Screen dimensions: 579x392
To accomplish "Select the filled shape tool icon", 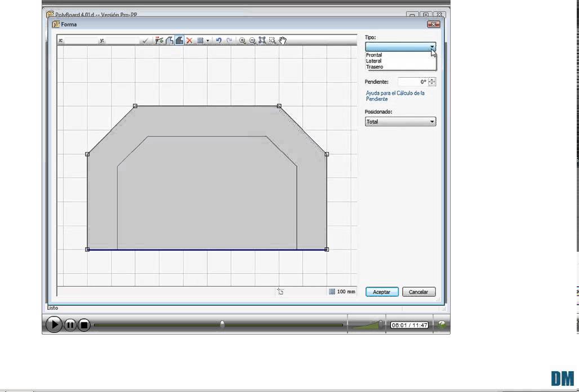I will click(180, 41).
